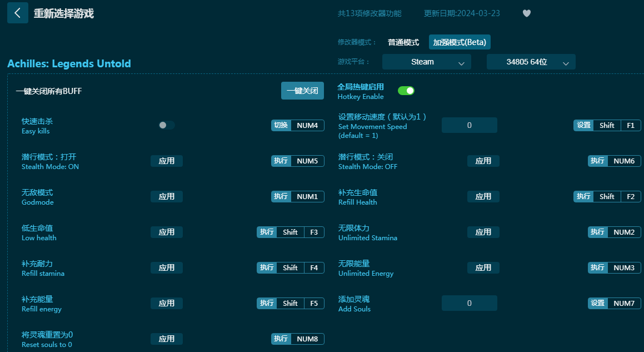Screen dimensions: 644x352
Task: Click the 一键关闭所有BUFF label
Action: point(49,91)
